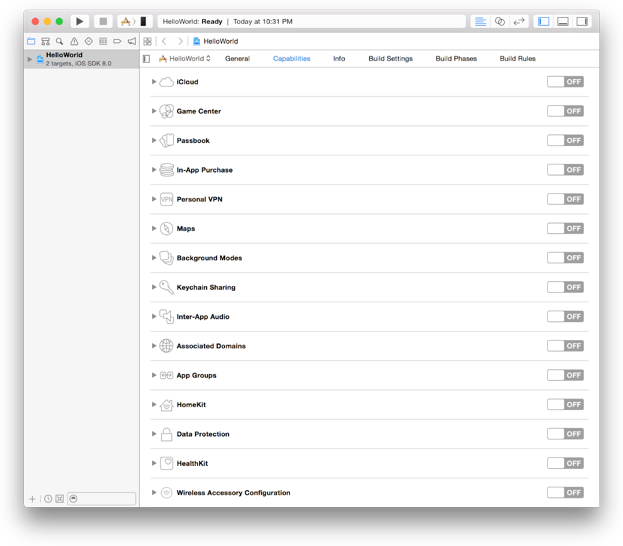Toggle Wireless Accessory Configuration on
The width and height of the screenshot is (623, 546).
point(565,493)
